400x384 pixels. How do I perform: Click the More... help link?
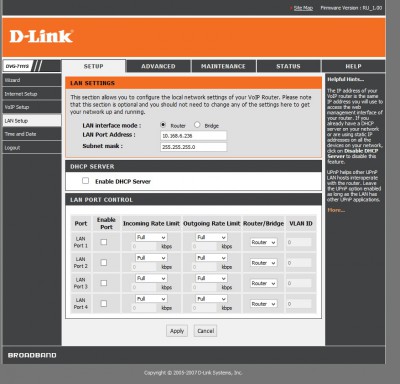click(x=336, y=210)
